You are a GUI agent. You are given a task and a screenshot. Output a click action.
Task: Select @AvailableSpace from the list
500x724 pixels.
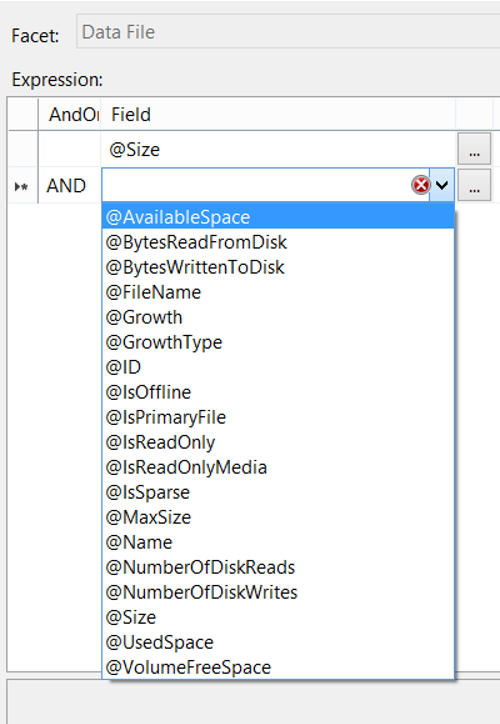[278, 217]
